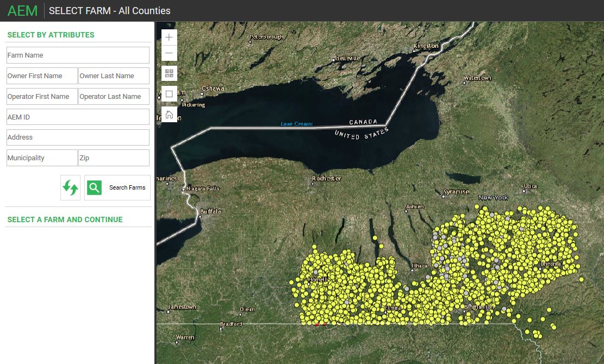Zoom in using the plus map control
The height and width of the screenshot is (364, 604).
169,37
